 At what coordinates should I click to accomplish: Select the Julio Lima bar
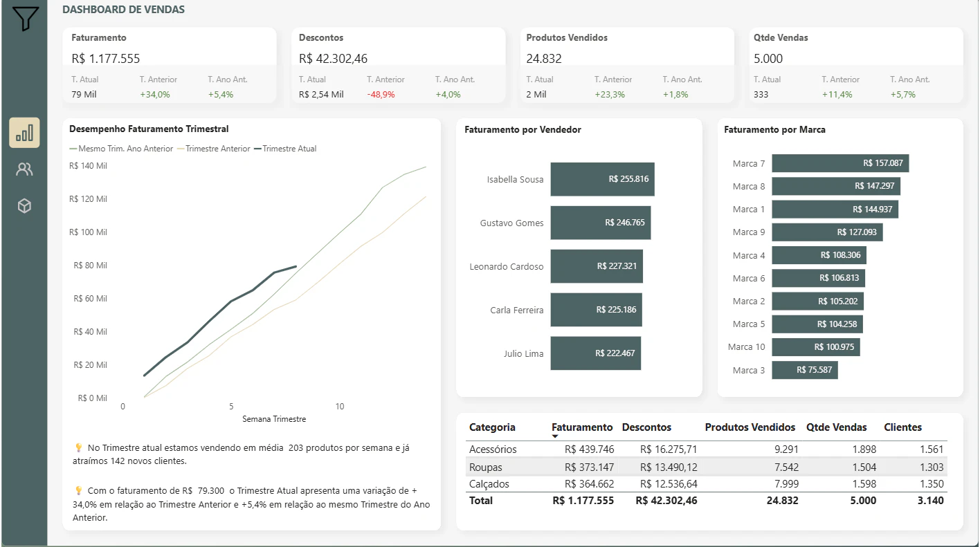pos(596,353)
